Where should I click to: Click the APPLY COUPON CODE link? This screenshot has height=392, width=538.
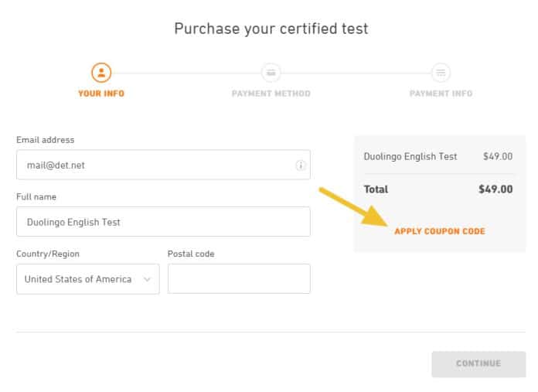point(440,231)
